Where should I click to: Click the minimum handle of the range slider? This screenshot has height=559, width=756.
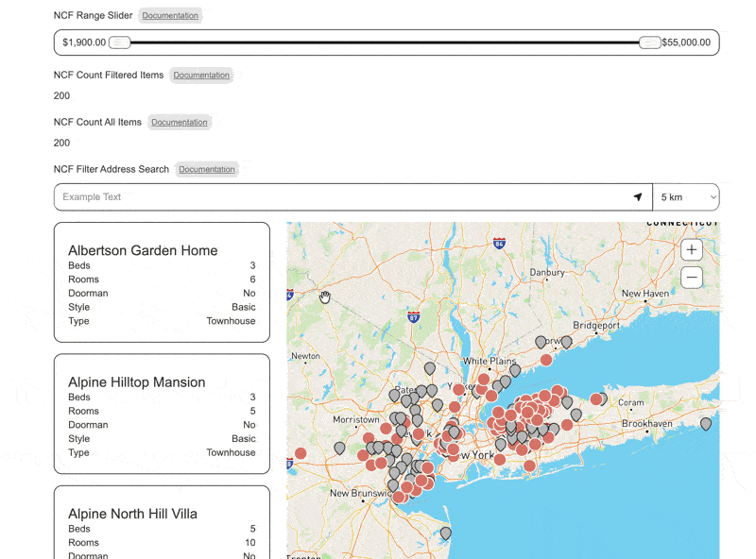point(120,42)
